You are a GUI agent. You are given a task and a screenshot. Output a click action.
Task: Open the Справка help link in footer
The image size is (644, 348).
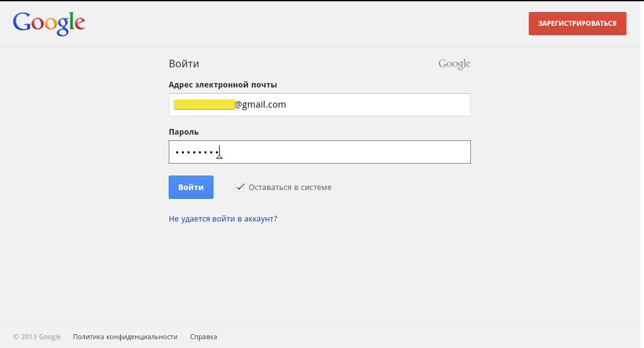[x=203, y=337]
